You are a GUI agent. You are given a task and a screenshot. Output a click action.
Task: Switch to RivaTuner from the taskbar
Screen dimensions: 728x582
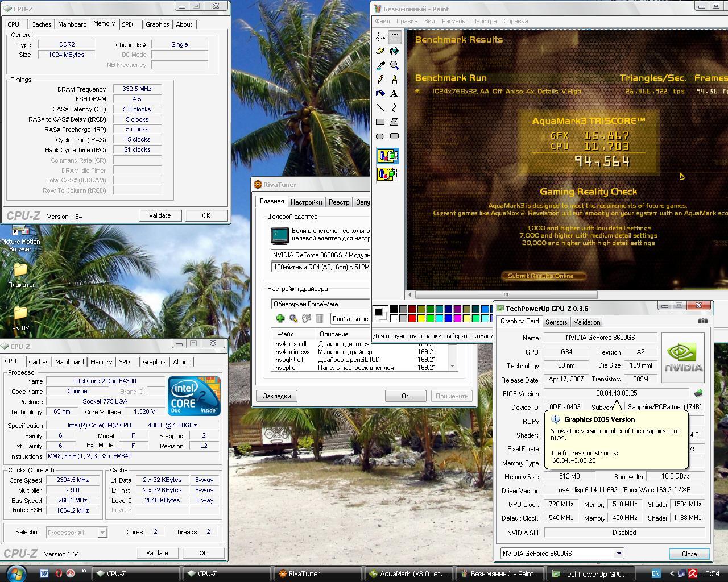(317, 574)
